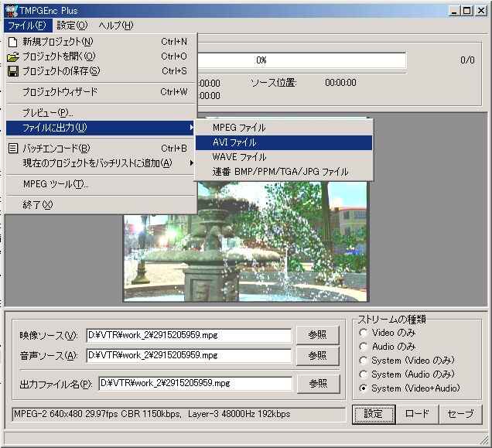Click the open project folder icon

[x=13, y=56]
